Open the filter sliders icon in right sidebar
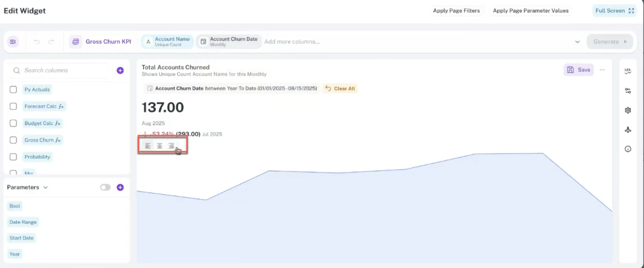The image size is (644, 268). (628, 91)
